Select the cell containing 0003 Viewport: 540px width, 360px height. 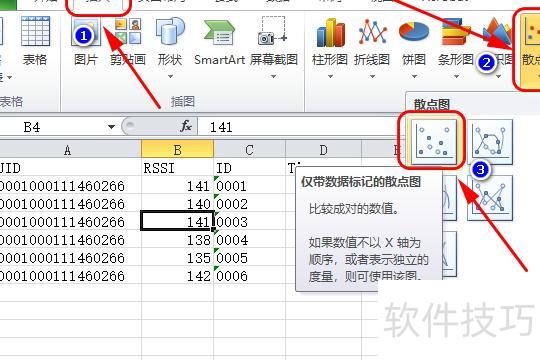tap(250, 222)
